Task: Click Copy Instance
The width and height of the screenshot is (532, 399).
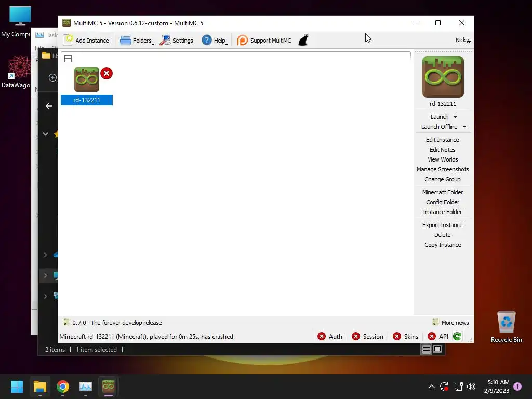Action: coord(443,245)
